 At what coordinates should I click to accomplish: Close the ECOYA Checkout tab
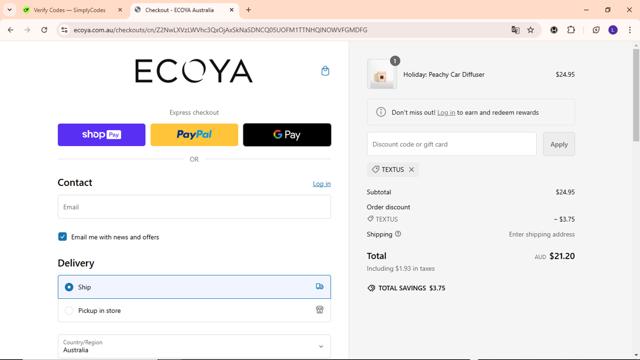tap(231, 10)
